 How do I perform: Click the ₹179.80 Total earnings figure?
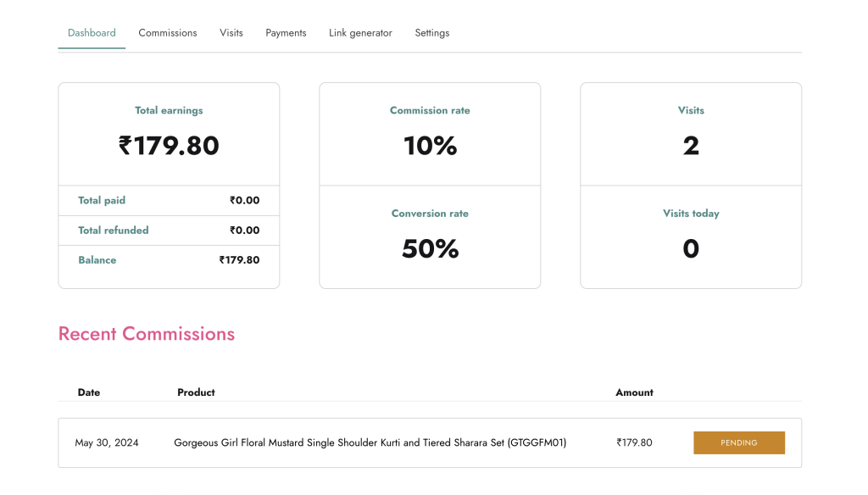click(169, 146)
